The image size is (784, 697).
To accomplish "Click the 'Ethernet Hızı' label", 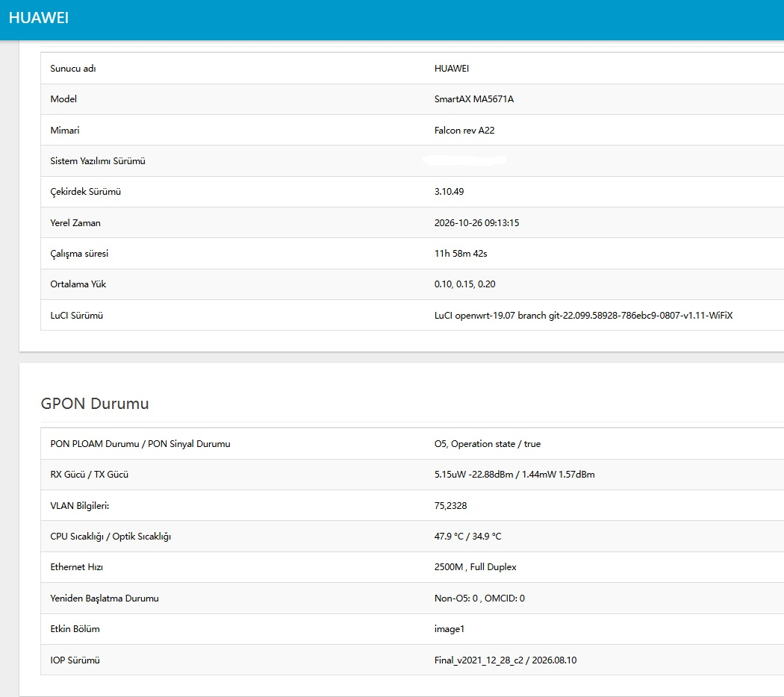I will (76, 566).
